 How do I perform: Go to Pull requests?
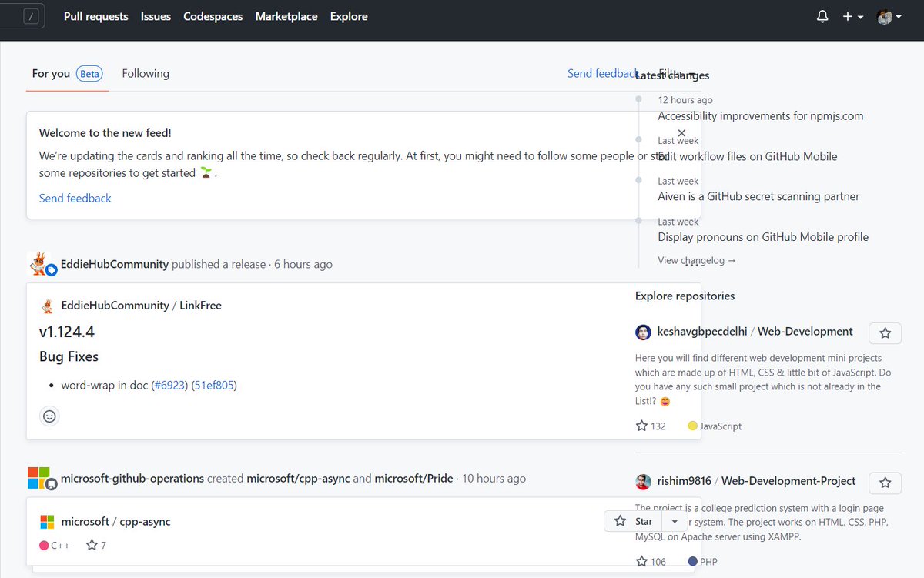(x=96, y=16)
